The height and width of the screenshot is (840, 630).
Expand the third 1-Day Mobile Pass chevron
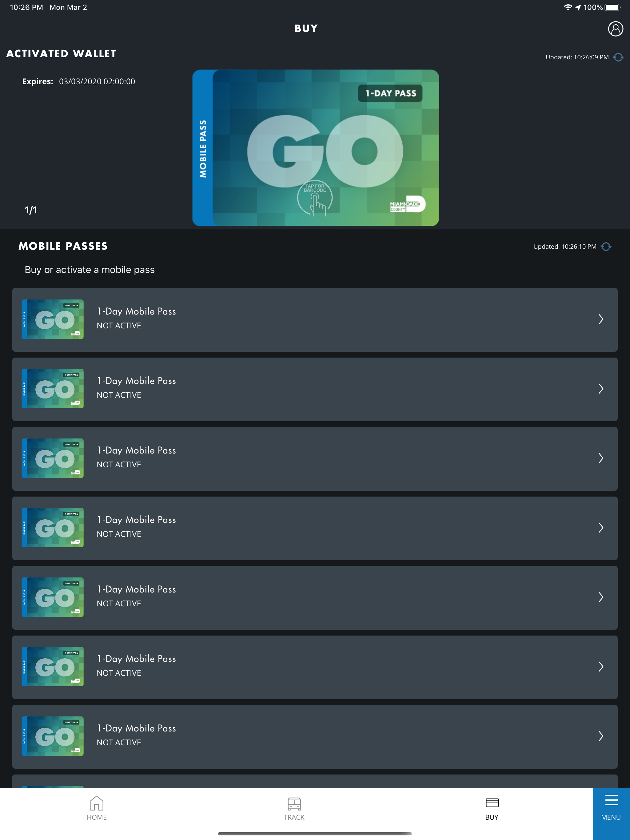pyautogui.click(x=601, y=458)
